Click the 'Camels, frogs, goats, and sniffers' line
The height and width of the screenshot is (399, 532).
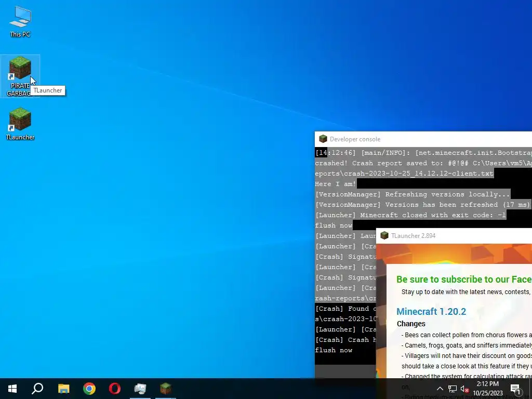click(467, 345)
